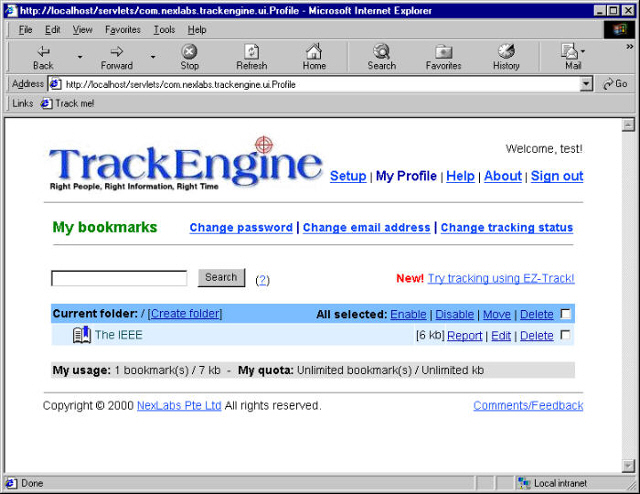Open the Tools menu
The width and height of the screenshot is (640, 494).
click(x=164, y=30)
